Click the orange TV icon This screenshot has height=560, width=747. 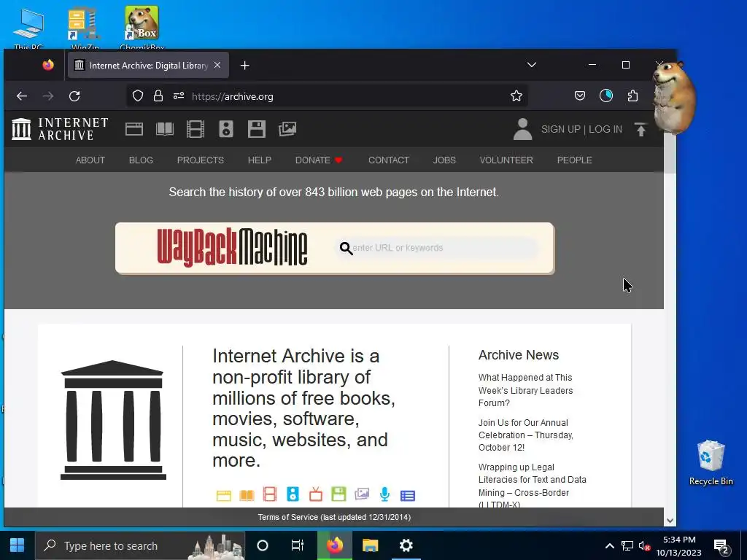pyautogui.click(x=315, y=494)
